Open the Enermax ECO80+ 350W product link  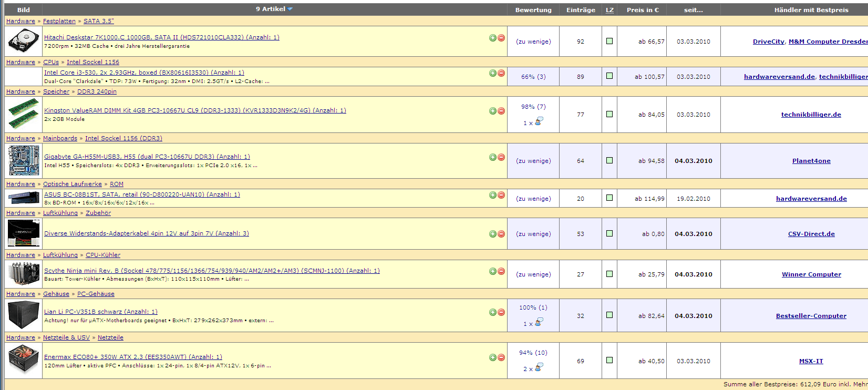(x=133, y=357)
